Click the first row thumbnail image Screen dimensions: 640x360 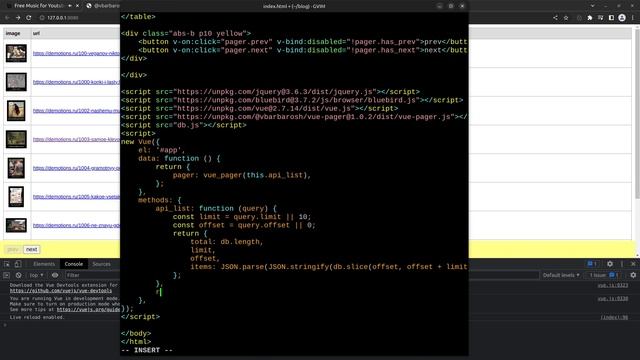click(16, 53)
